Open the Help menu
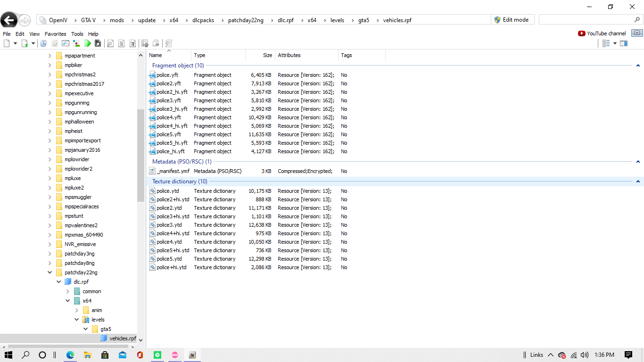Viewport: 644px width, 362px height. 93,34
